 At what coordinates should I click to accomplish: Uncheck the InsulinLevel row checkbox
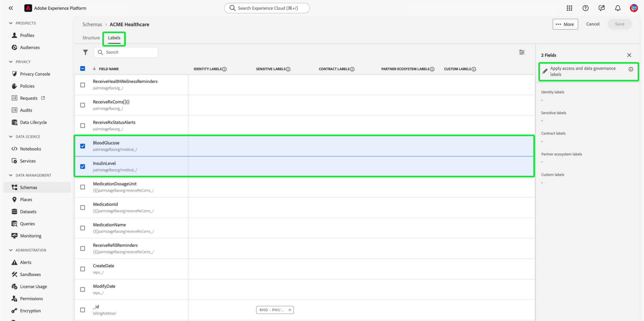83,167
